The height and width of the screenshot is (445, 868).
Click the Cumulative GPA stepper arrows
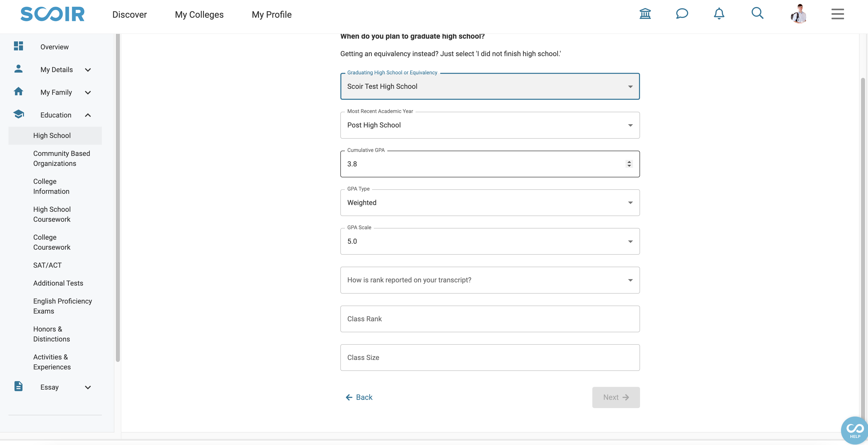(x=629, y=164)
